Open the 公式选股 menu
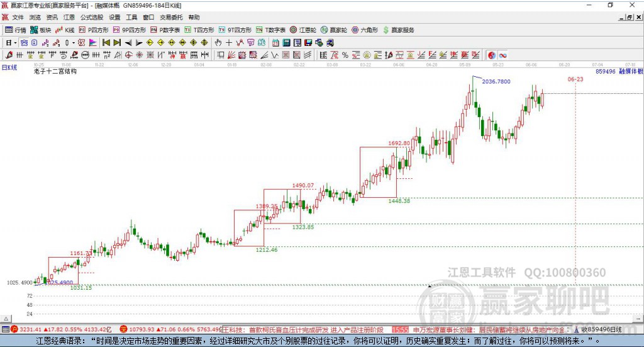The height and width of the screenshot is (347, 644). [92, 17]
